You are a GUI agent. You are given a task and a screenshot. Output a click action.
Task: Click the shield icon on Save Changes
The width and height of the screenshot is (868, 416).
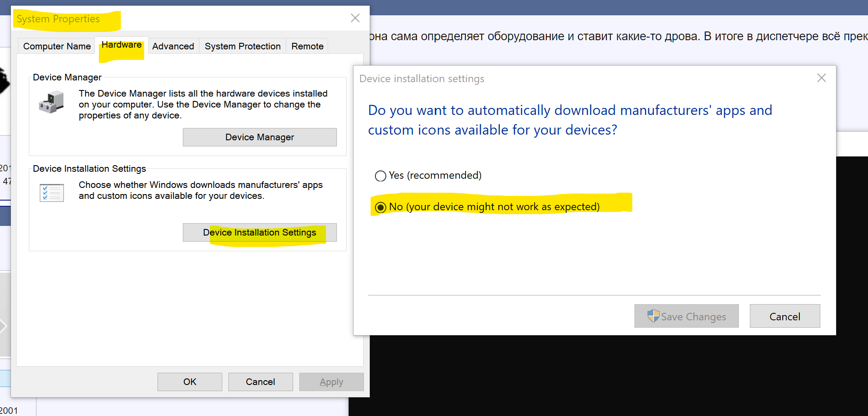click(x=653, y=315)
